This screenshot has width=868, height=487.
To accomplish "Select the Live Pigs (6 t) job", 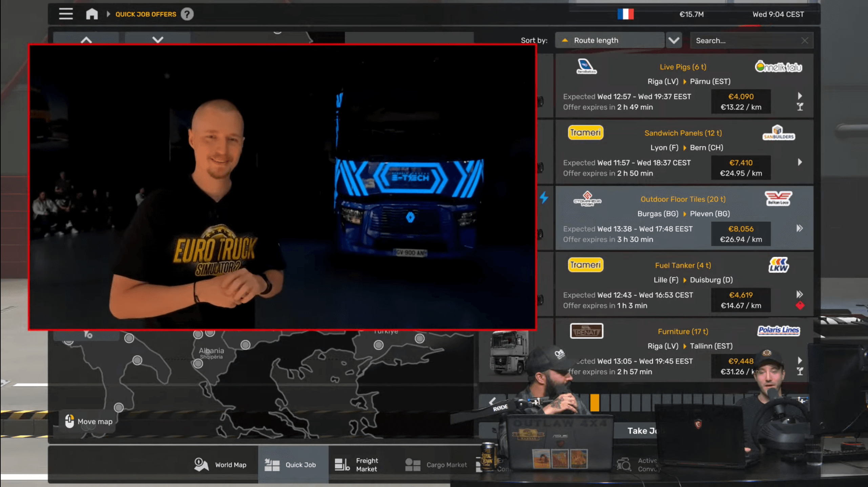I will coord(684,86).
